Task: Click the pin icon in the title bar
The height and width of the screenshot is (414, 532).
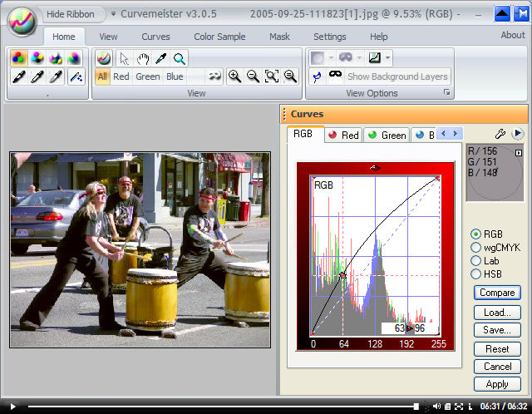Action: click(x=521, y=14)
